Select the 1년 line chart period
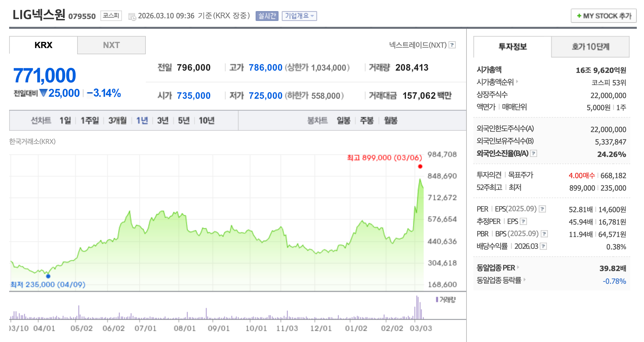Screen dimensions: 644x342 coord(142,121)
